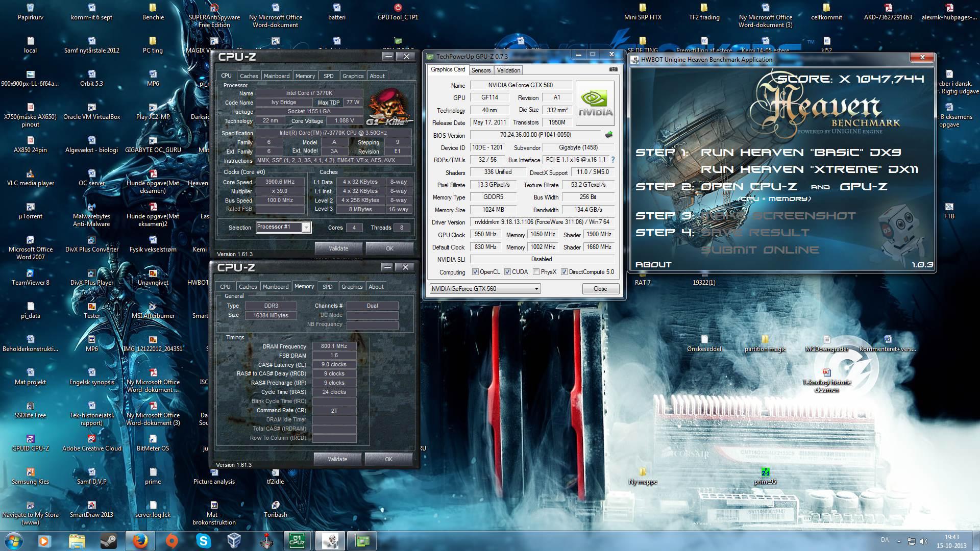Click the DRAM Frequency 800.1 MHz field
Image resolution: width=980 pixels, height=551 pixels.
click(334, 346)
